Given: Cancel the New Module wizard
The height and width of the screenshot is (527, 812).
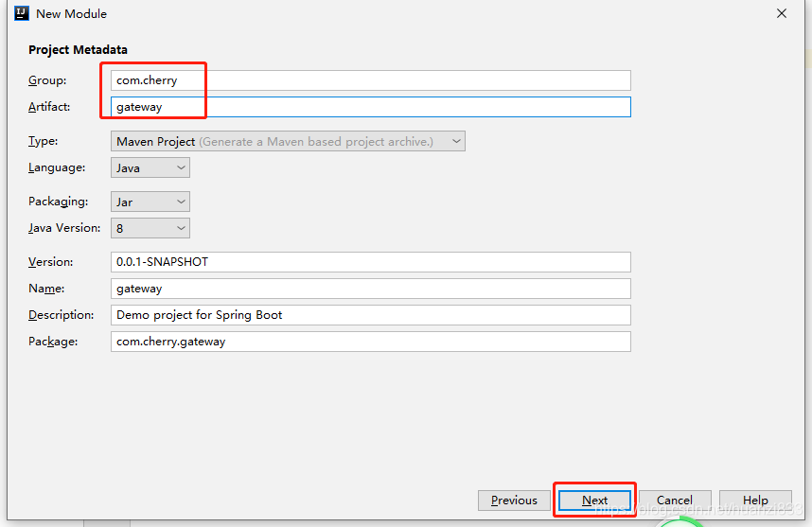Looking at the screenshot, I should coord(675,501).
